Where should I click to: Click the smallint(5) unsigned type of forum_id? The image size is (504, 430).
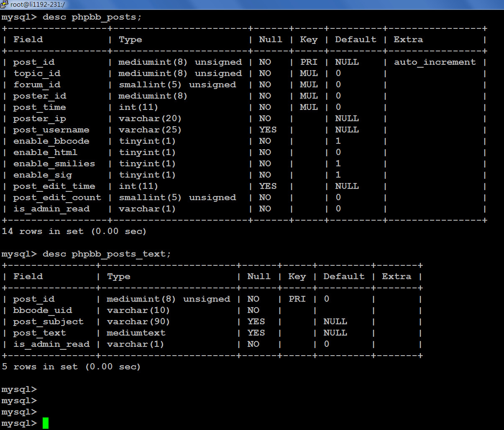(x=177, y=85)
